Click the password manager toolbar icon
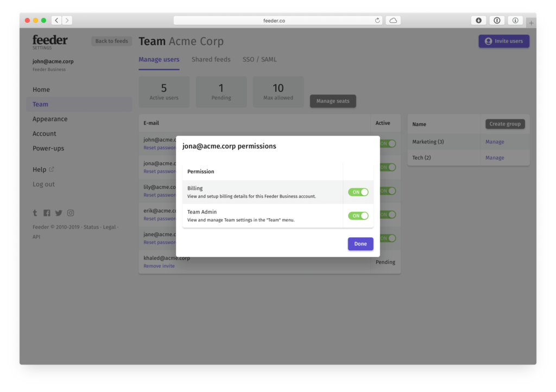Image resolution: width=556 pixels, height=392 pixels. [497, 21]
